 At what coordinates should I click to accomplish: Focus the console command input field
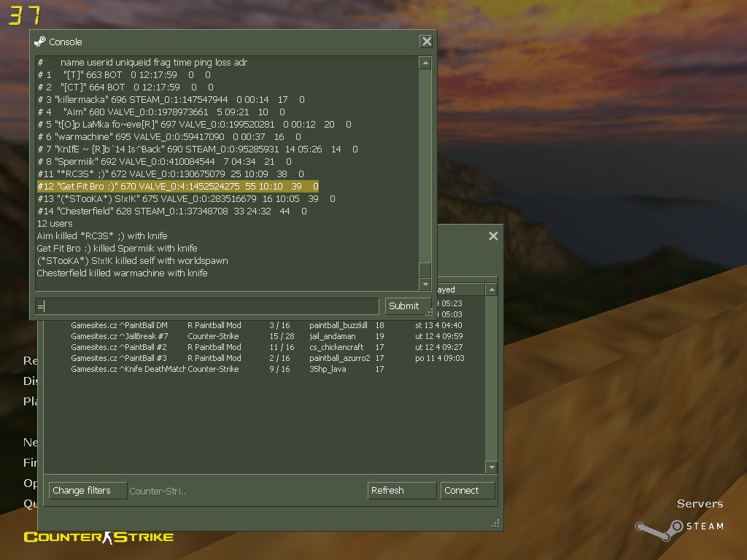[207, 306]
